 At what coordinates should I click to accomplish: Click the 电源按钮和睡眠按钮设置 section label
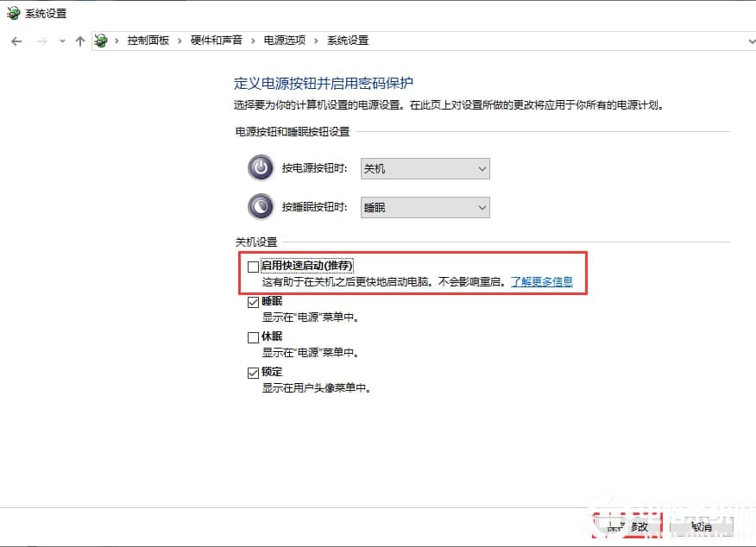(293, 131)
